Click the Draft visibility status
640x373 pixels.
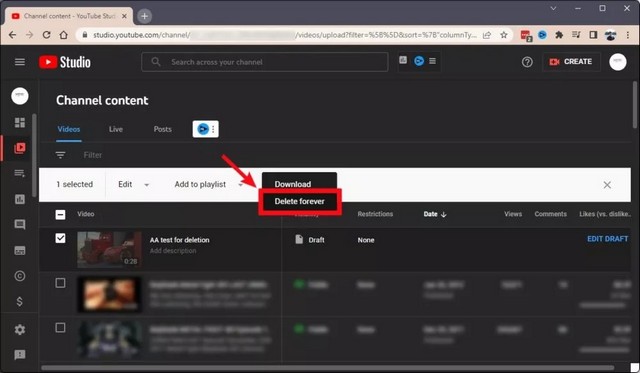coord(310,240)
